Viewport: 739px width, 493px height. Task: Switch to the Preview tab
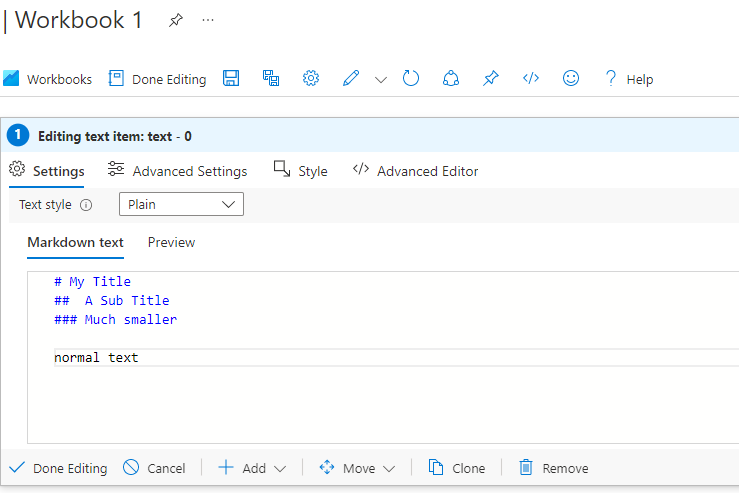point(171,242)
